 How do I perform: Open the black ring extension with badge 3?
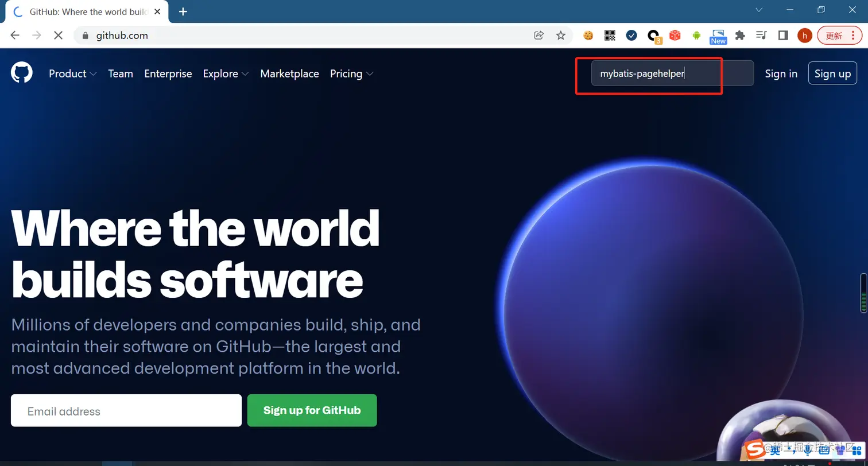[x=654, y=37]
